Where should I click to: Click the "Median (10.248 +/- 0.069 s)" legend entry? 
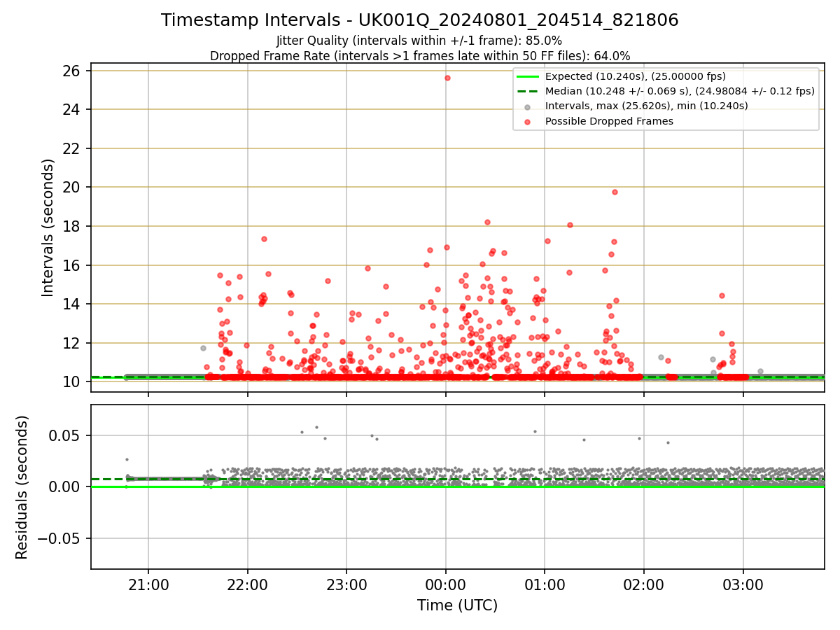point(680,91)
